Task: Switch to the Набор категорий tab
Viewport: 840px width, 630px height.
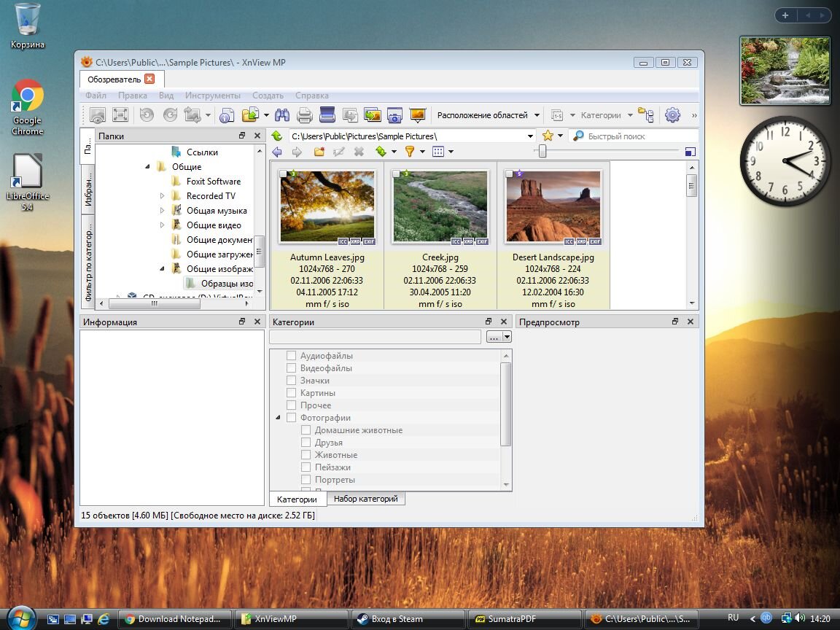Action: pos(366,499)
